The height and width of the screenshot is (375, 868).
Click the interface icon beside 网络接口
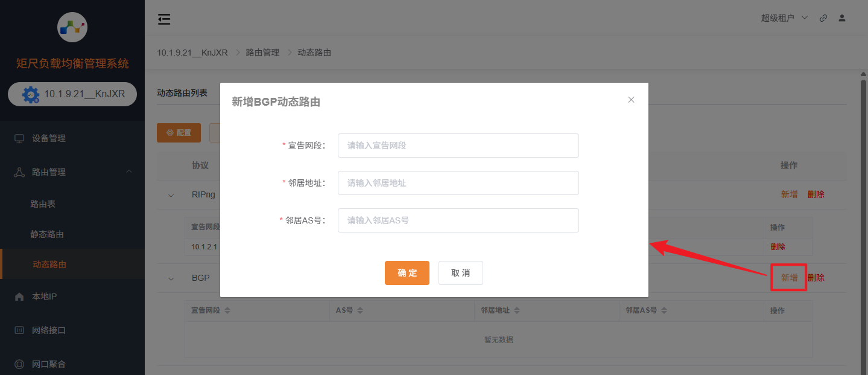pos(19,330)
